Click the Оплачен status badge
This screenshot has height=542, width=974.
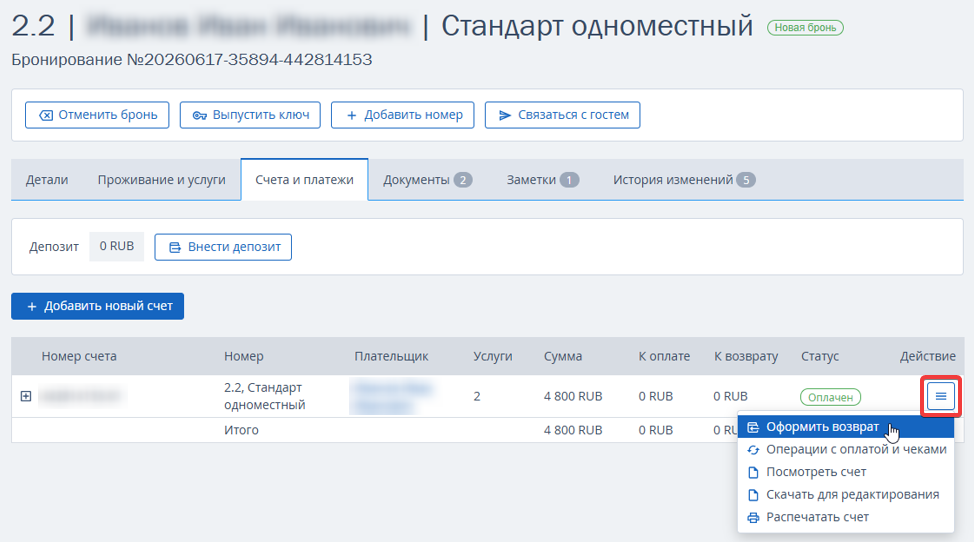point(831,397)
